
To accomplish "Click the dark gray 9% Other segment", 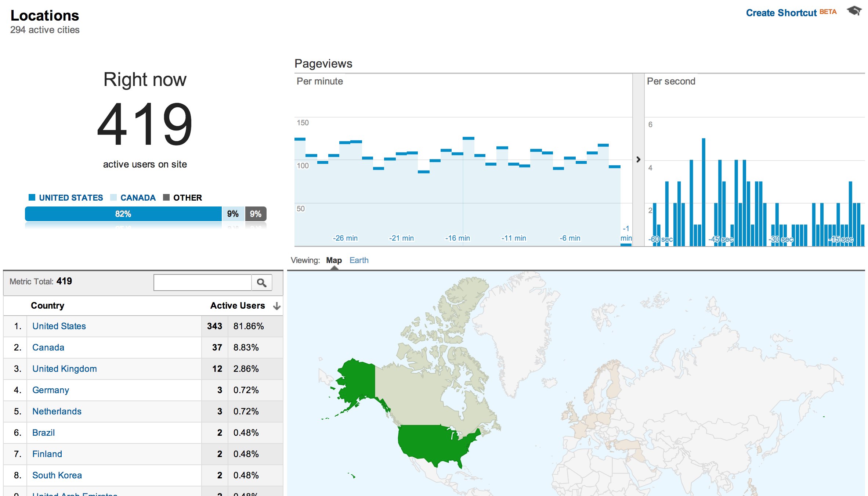I will 256,214.
